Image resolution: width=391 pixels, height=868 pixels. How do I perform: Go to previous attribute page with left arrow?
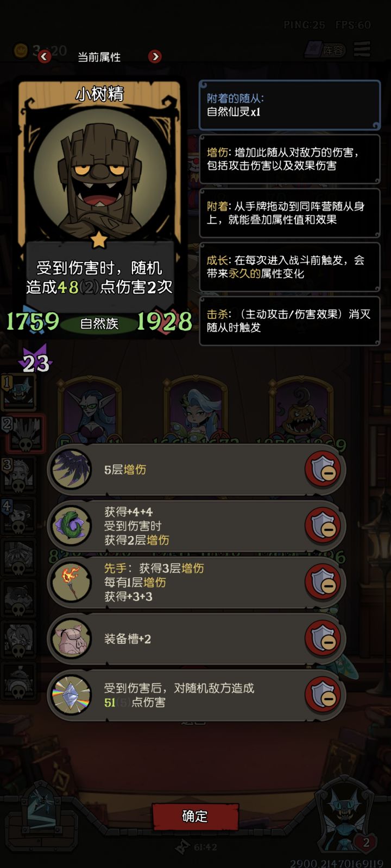coord(45,56)
